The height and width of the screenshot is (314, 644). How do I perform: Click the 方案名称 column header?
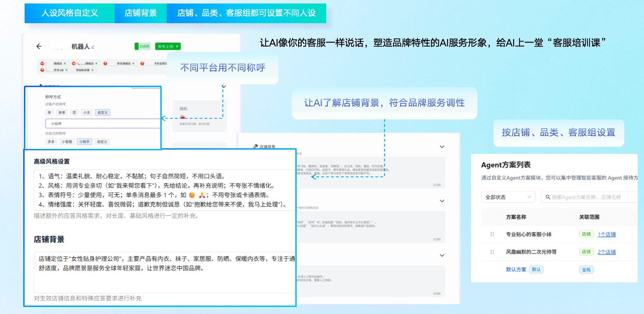[516, 217]
